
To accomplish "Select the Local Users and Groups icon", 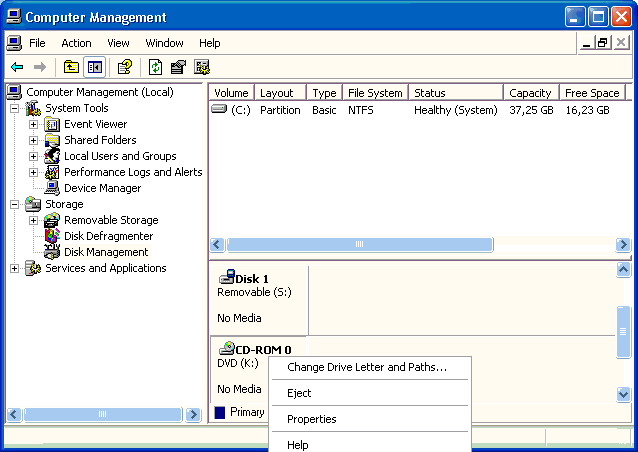I will [52, 156].
